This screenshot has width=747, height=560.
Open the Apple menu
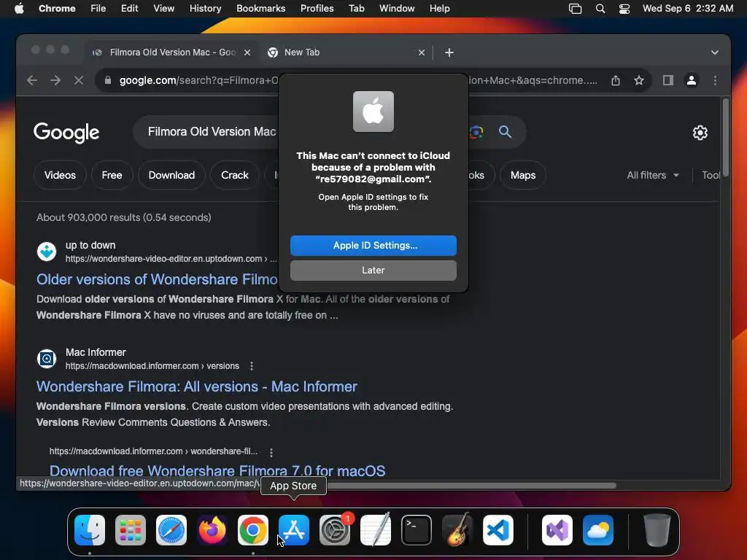pyautogui.click(x=19, y=9)
